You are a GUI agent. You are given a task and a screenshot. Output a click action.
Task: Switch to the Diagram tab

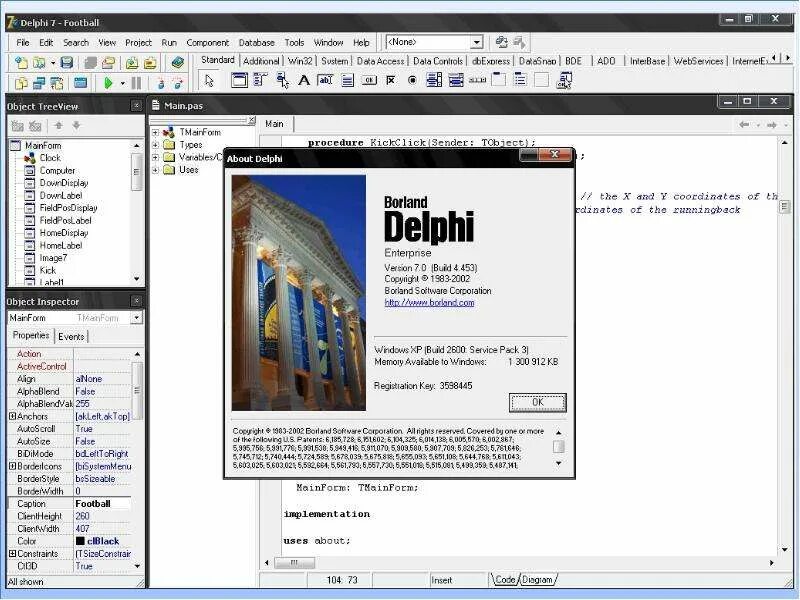pos(537,580)
